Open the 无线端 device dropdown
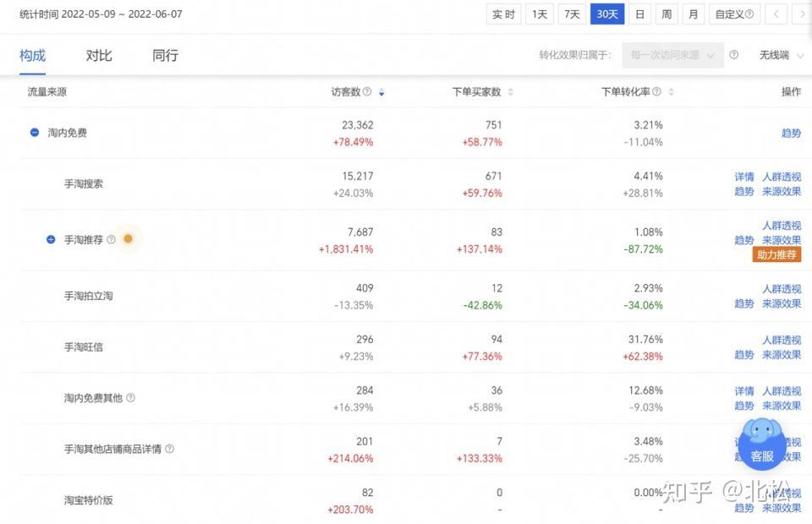The width and height of the screenshot is (812, 524). click(x=781, y=55)
